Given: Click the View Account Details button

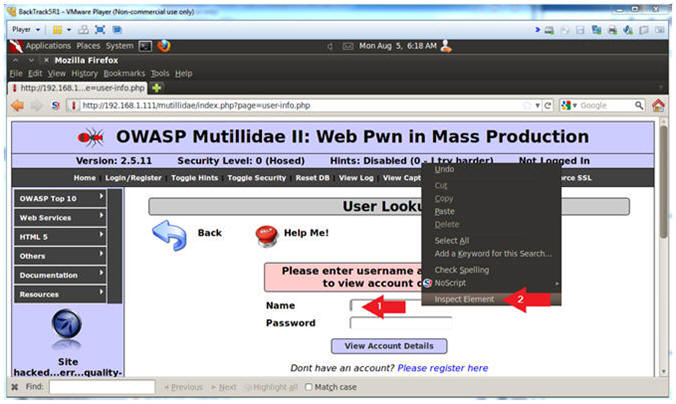Looking at the screenshot, I should coord(389,346).
